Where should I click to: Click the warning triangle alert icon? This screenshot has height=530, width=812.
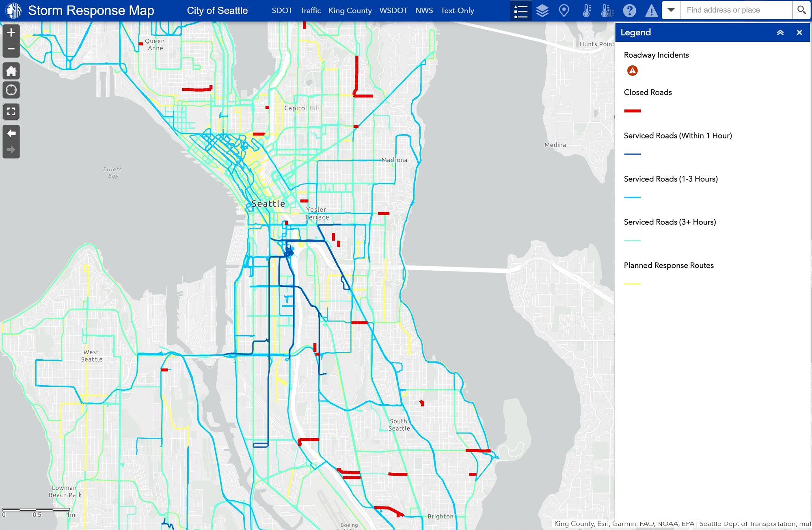coord(651,11)
